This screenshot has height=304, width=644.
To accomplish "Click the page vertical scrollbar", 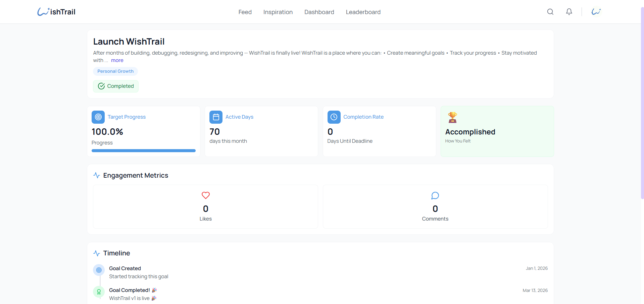I will (642, 103).
